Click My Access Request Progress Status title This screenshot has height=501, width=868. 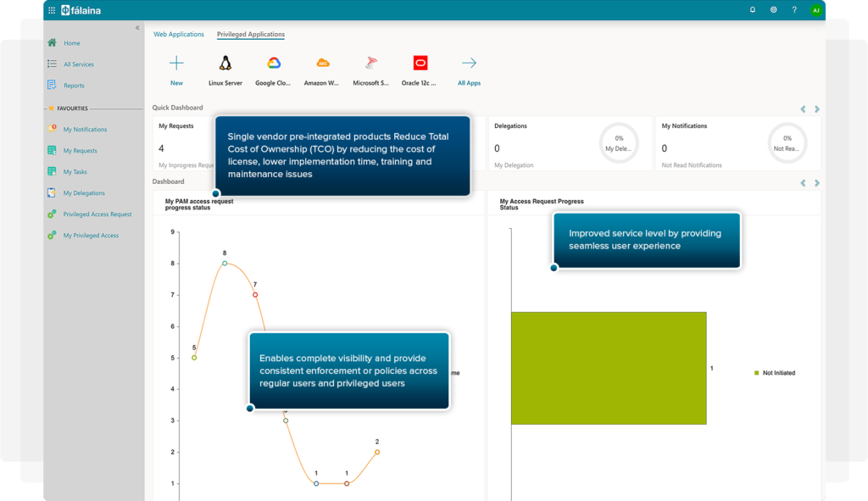[542, 205]
